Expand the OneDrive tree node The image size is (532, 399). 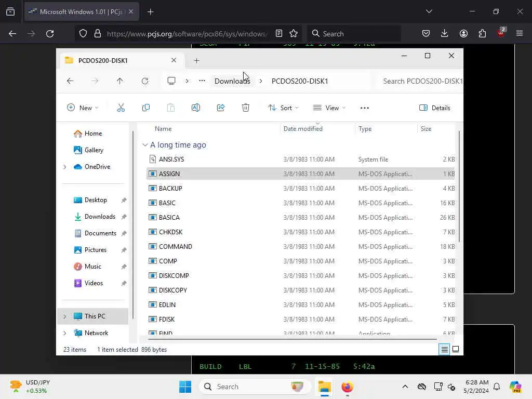pyautogui.click(x=65, y=167)
